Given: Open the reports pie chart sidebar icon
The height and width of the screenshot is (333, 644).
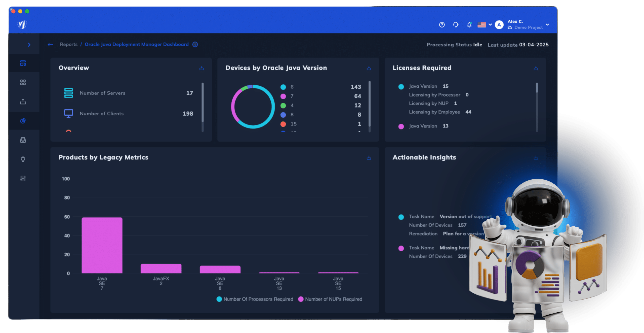Looking at the screenshot, I should (x=23, y=121).
